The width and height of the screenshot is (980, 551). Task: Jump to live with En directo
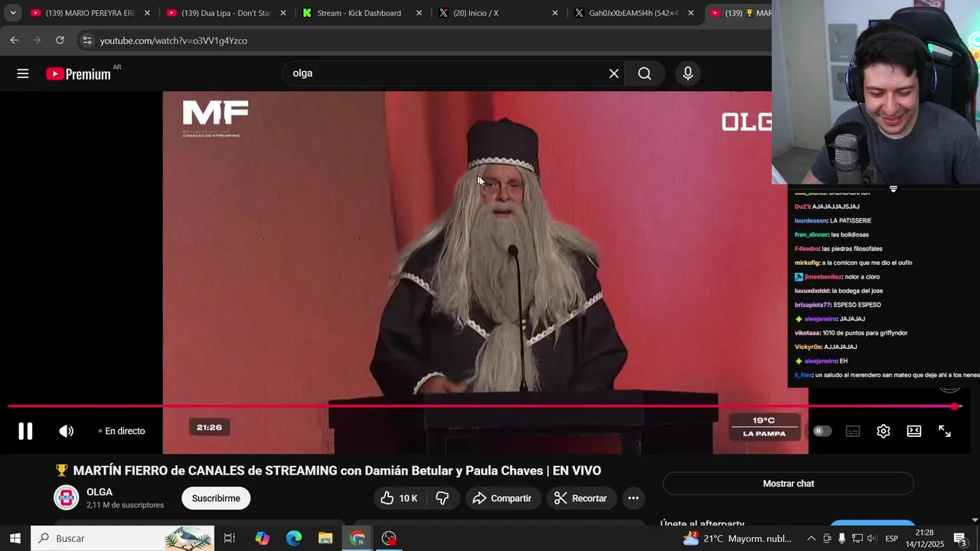click(122, 431)
